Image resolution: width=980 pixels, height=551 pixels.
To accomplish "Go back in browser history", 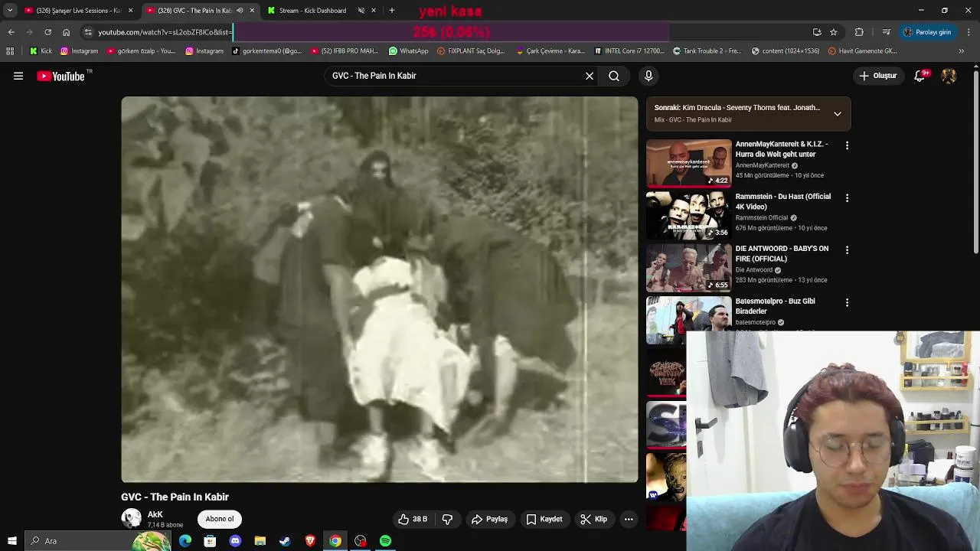I will tap(11, 32).
